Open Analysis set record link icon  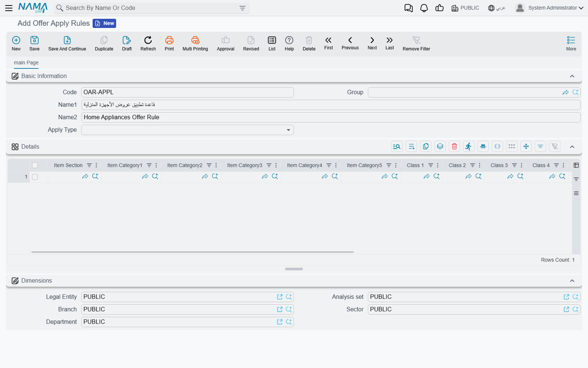566,297
